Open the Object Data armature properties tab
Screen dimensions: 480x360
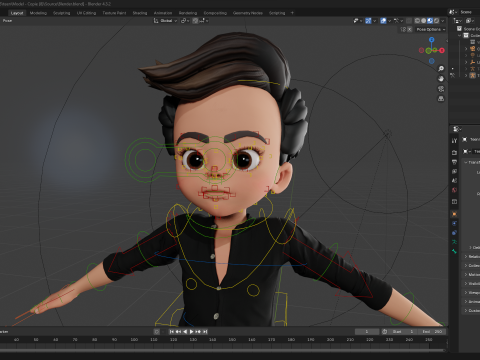[x=454, y=242]
